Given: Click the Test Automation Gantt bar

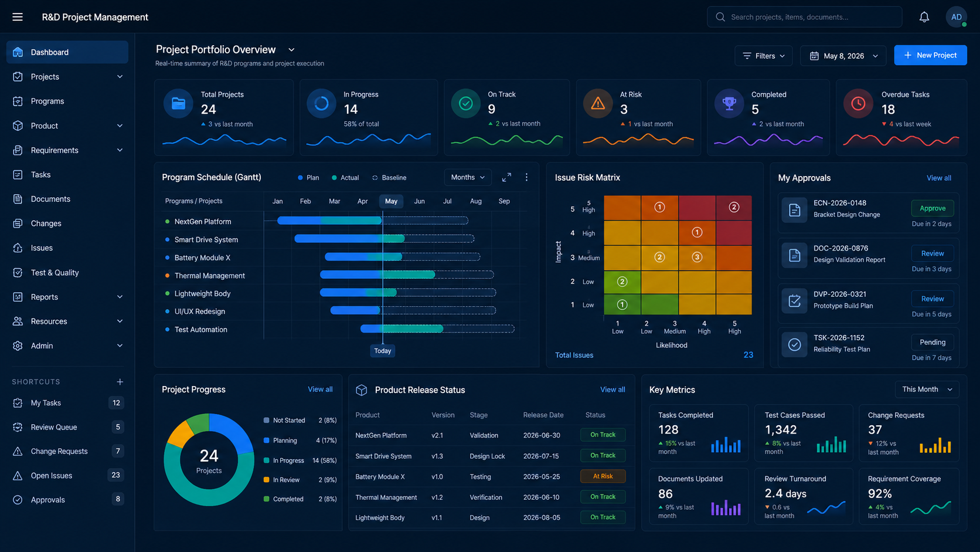Looking at the screenshot, I should coord(401,329).
